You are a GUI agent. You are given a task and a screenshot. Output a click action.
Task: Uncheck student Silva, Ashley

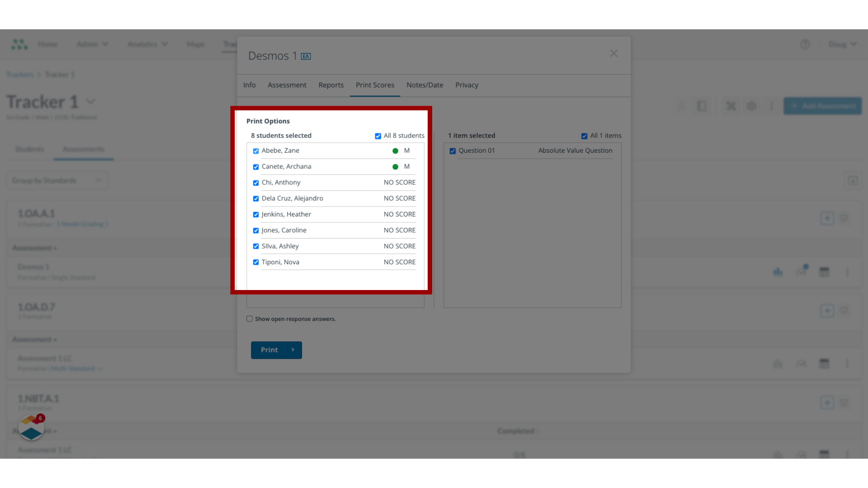click(x=256, y=246)
